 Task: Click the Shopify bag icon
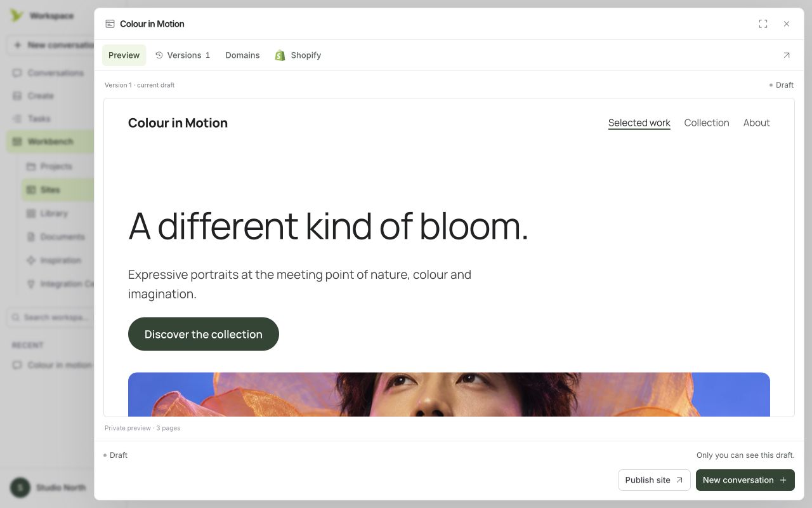[x=280, y=55]
